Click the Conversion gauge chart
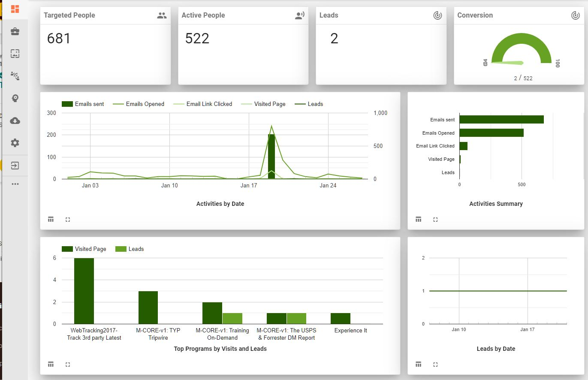 521,48
